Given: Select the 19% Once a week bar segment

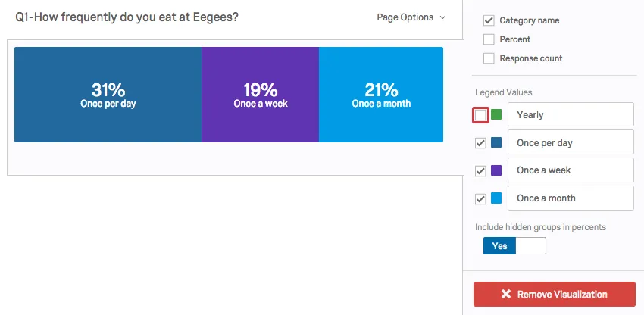Looking at the screenshot, I should [260, 95].
